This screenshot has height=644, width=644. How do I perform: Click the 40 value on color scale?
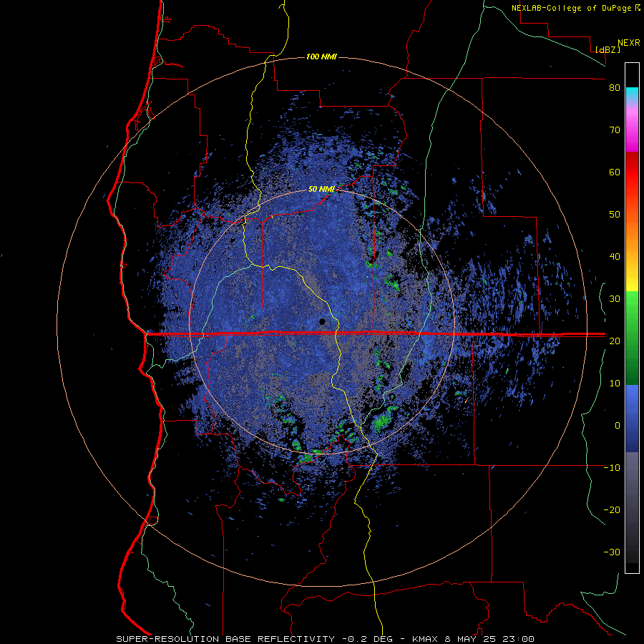(615, 257)
